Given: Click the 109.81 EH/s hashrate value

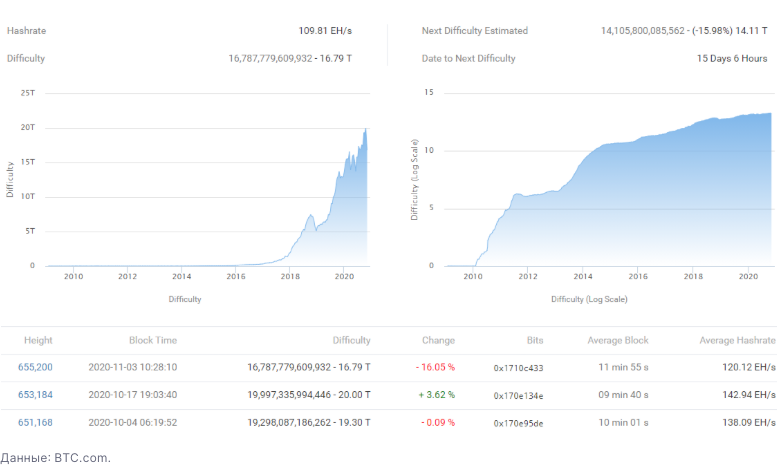Looking at the screenshot, I should (325, 31).
